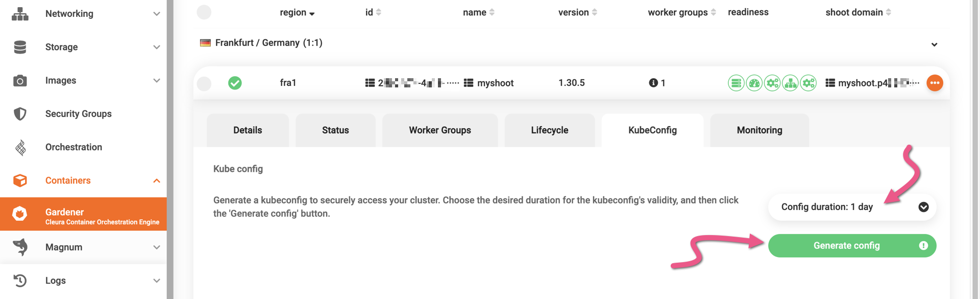
Task: Open the Monitoring tab
Action: pos(759,130)
